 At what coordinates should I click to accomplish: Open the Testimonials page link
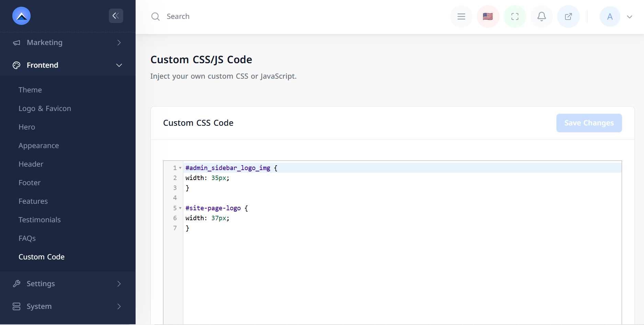(39, 220)
